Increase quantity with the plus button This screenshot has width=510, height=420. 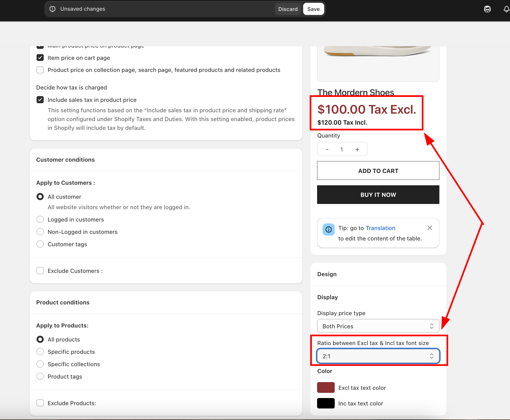[x=357, y=149]
